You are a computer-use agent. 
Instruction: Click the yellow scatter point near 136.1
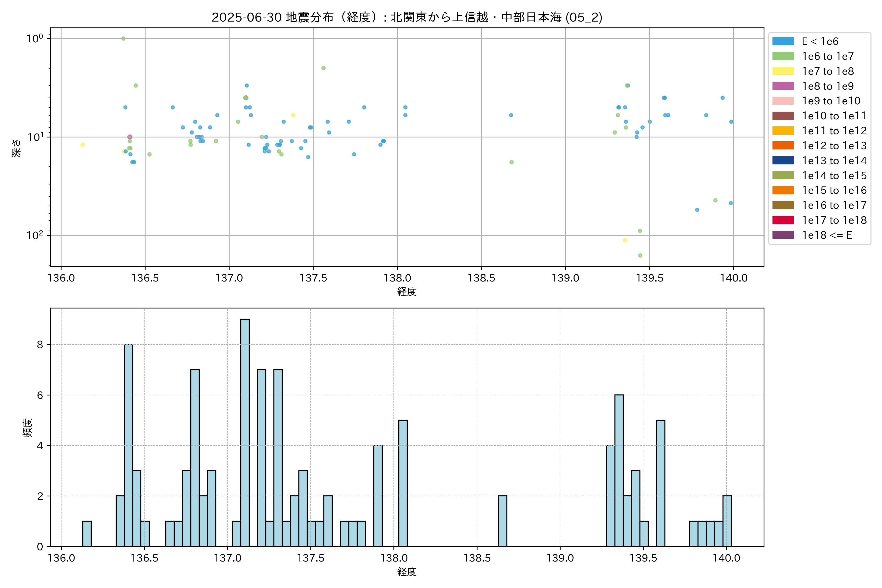point(83,145)
